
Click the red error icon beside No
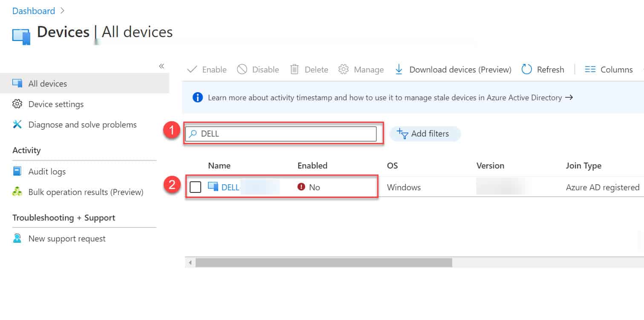pos(301,186)
